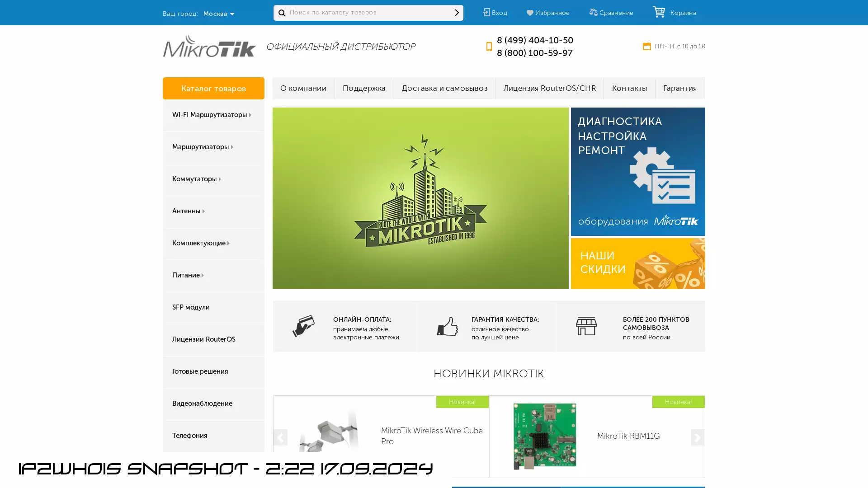Click in the catalog search field

[x=368, y=13]
